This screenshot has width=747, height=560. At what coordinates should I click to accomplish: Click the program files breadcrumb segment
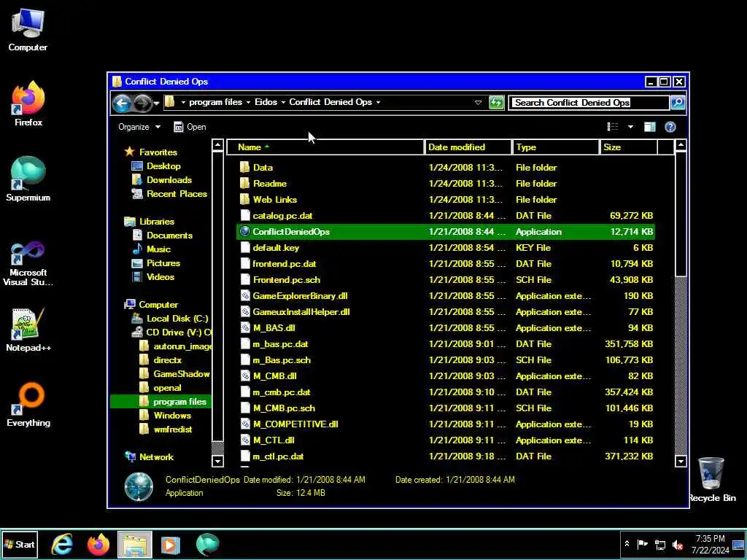click(215, 102)
